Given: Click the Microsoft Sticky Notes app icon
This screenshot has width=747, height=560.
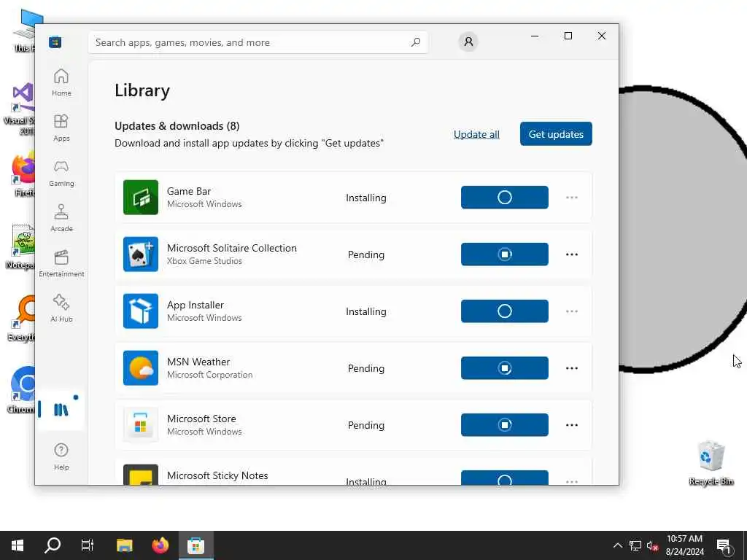Looking at the screenshot, I should click(x=141, y=475).
